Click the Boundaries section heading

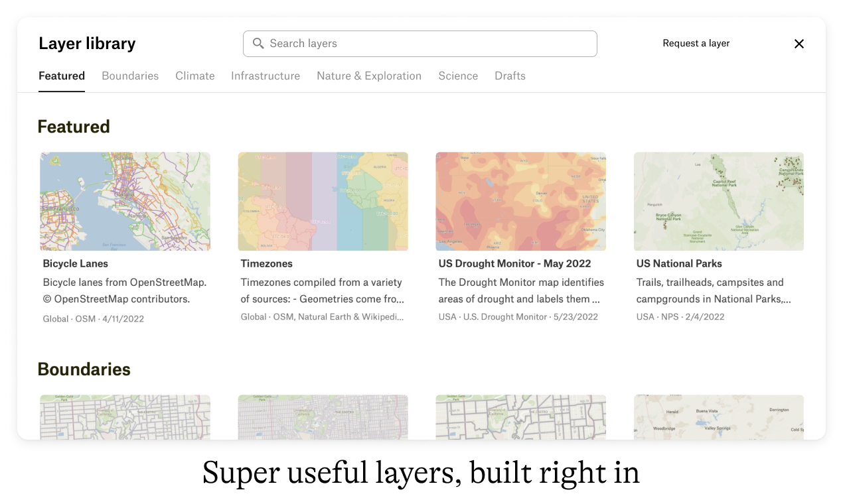tap(84, 369)
